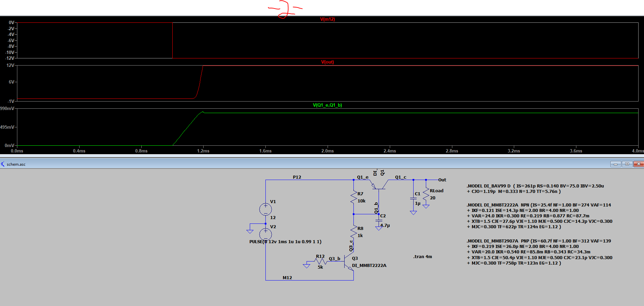Click the 12 value of V1

pos(273,218)
